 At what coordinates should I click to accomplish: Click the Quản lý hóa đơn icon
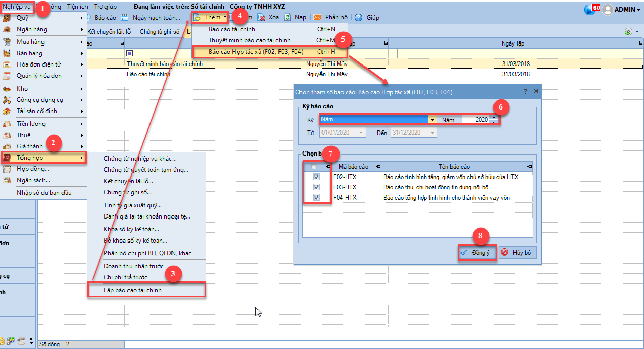(x=7, y=76)
